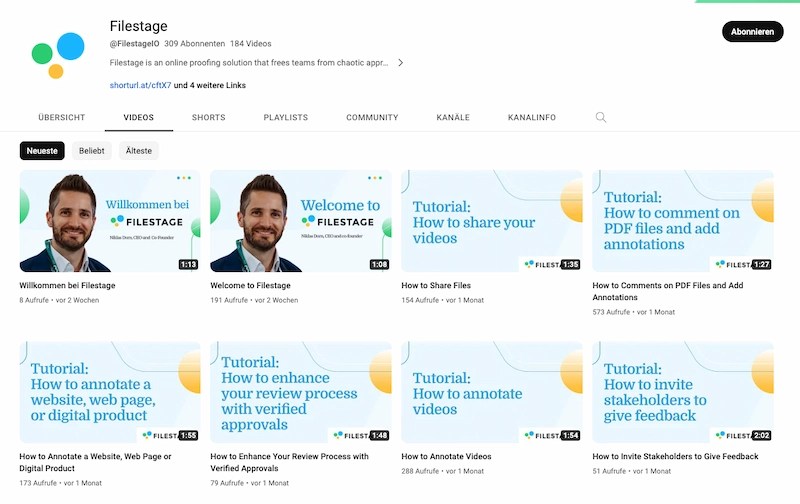Screen dimensions: 800x504
Task: Click the 'Willkommen bei Filestage' video title
Action: (67, 286)
